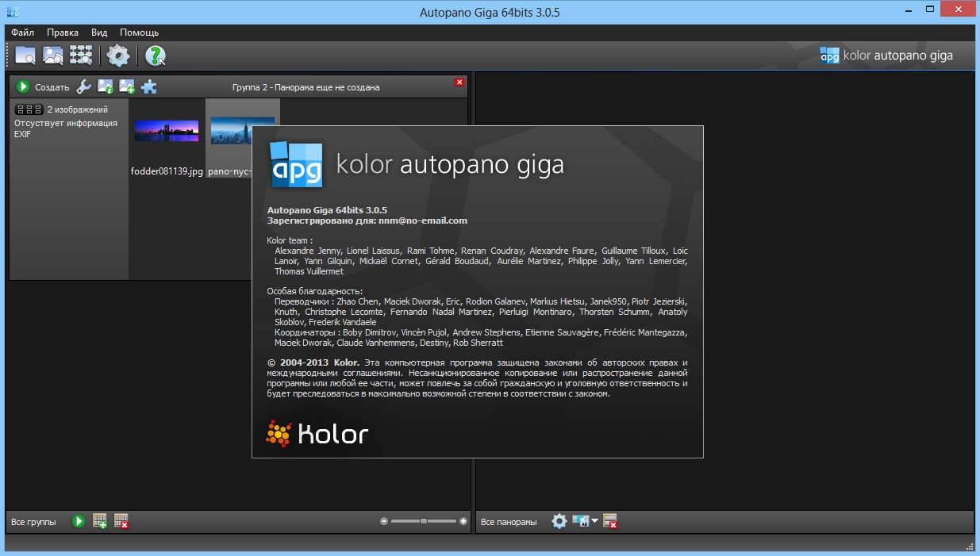Click the app icon in the title bar

13,12
